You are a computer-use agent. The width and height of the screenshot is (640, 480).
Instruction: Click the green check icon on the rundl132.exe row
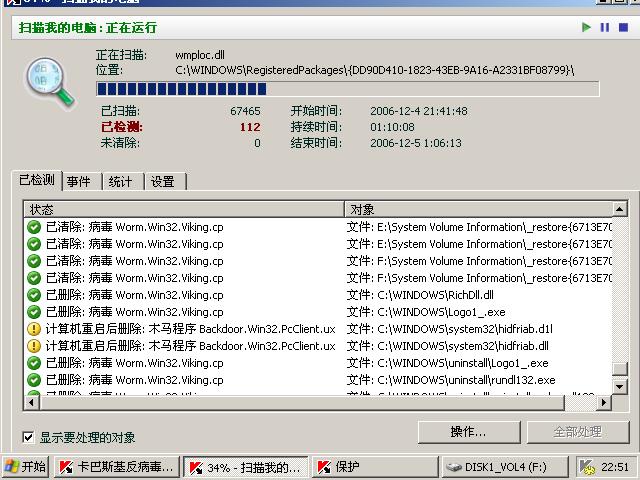[34, 380]
